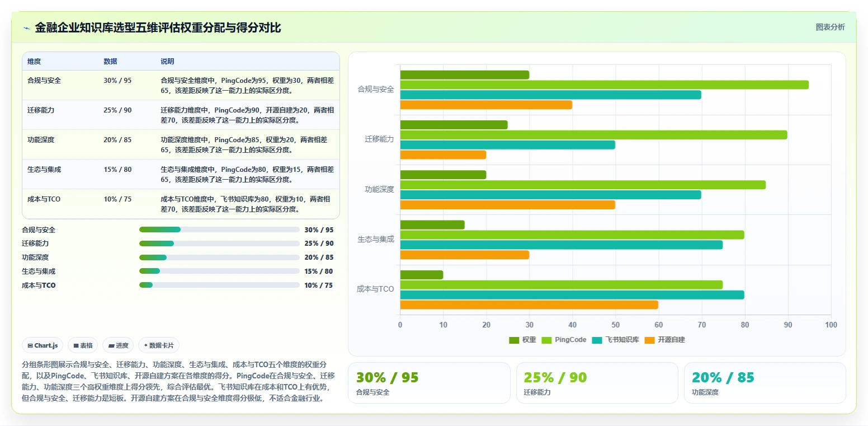
Task: Click the 生态与集成 chart axis label
Action: (376, 240)
